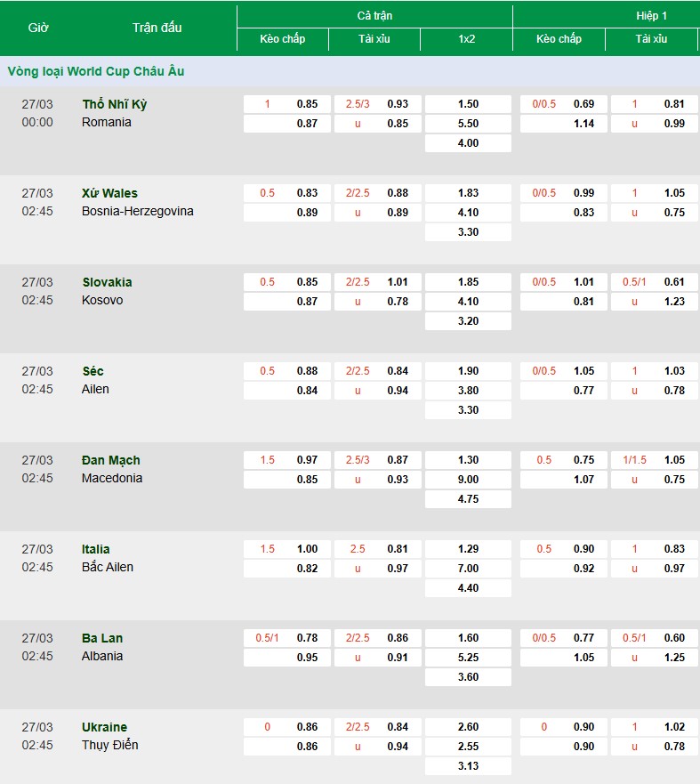
Task: Click the Bắc Ailen team name
Action: click(107, 567)
